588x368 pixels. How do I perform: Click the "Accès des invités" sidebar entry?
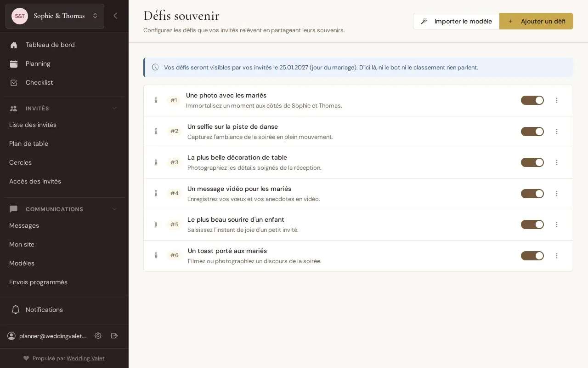[64, 181]
